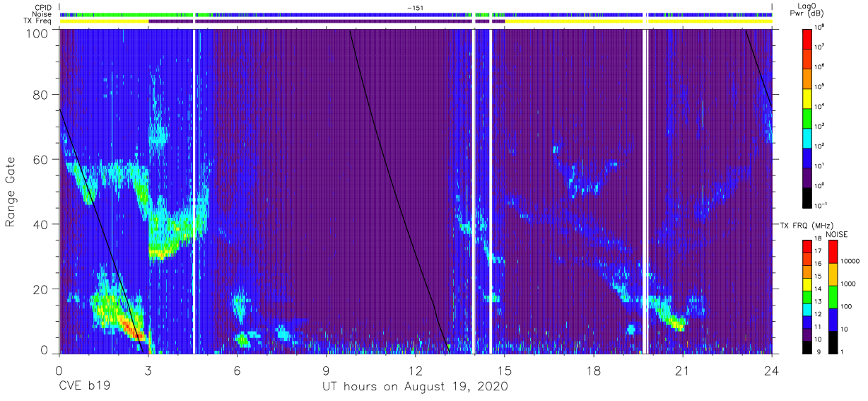
Task: Click the y-axis tick label 100
Action: [x=38, y=33]
